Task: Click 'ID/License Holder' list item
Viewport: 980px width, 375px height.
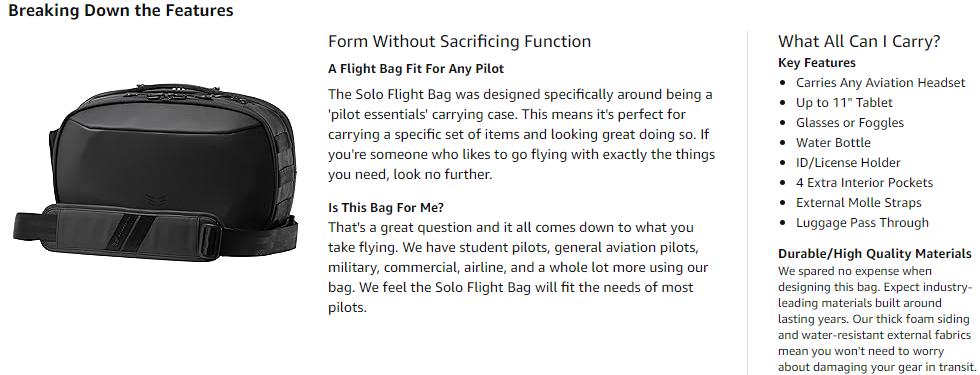Action: 848,162
